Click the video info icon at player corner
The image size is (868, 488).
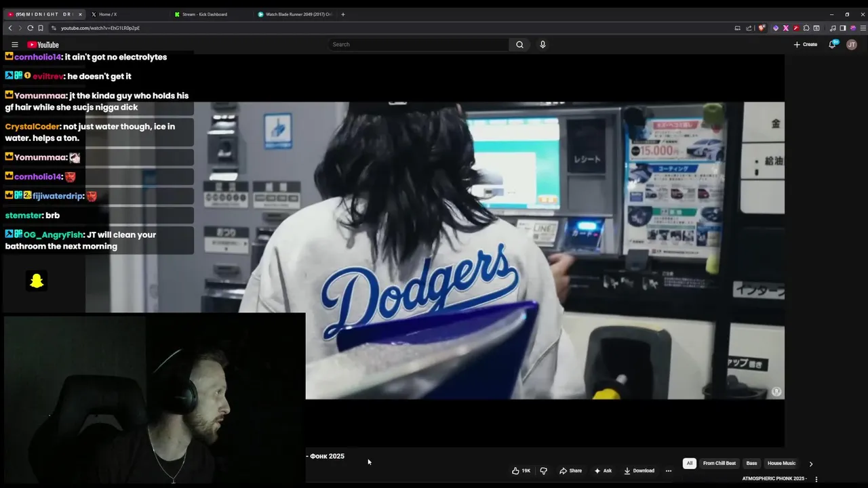point(776,392)
